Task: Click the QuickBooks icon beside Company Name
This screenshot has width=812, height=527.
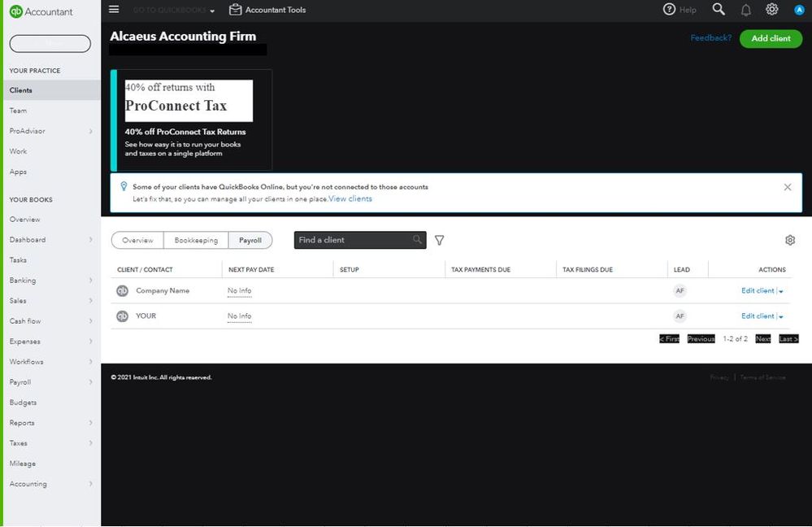Action: coord(122,290)
